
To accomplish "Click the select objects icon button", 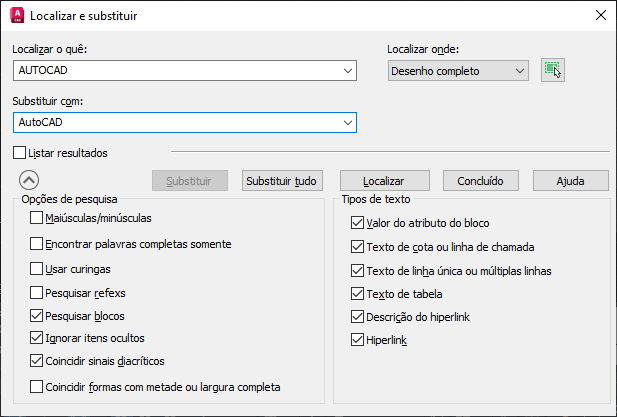I will click(x=553, y=70).
